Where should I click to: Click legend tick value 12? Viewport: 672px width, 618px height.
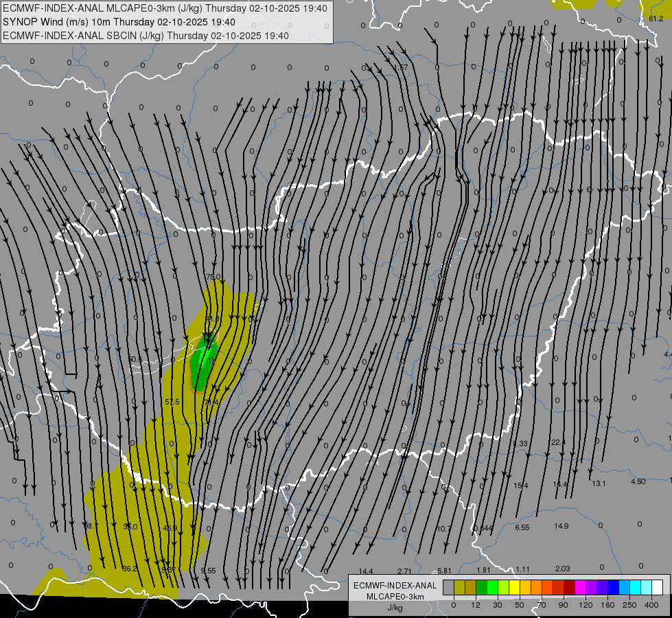click(x=476, y=605)
